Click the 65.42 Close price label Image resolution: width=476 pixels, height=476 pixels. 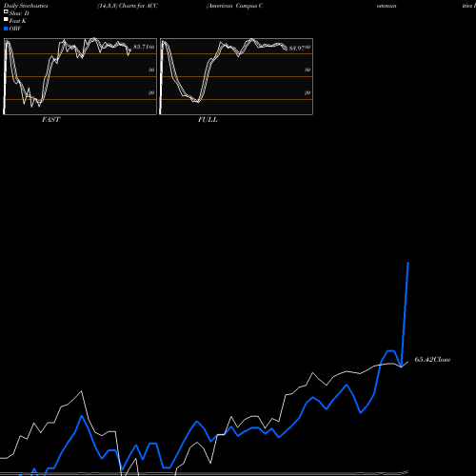432,360
